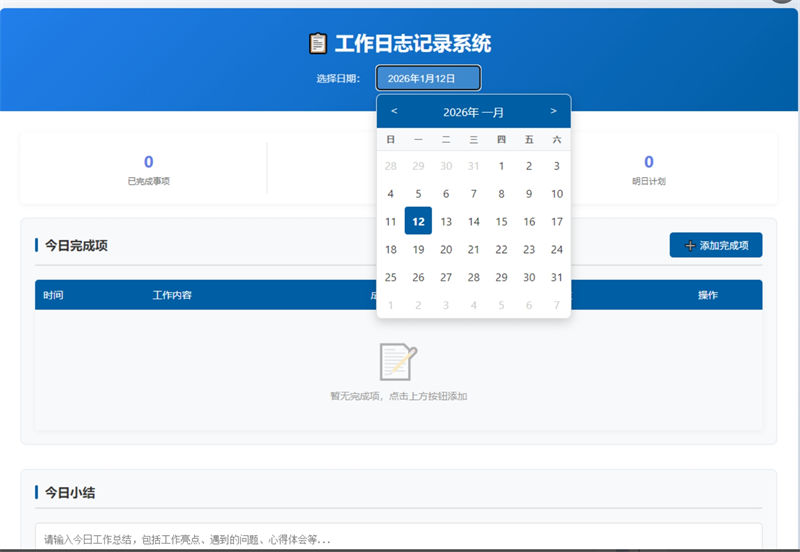Go to next month in calendar

(x=553, y=111)
